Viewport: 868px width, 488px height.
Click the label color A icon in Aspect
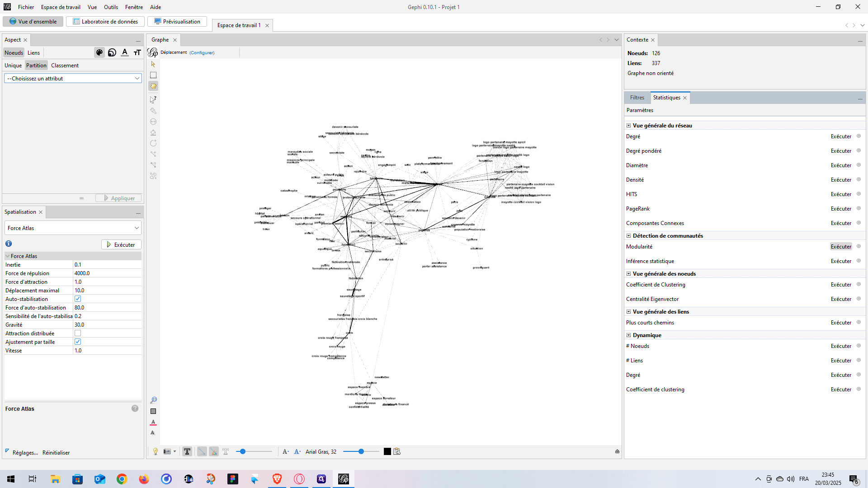125,52
